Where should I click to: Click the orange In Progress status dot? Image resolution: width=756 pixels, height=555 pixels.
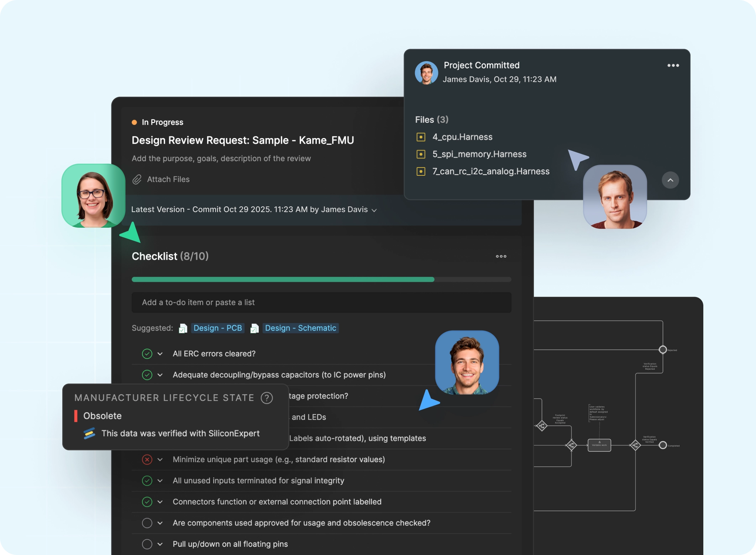click(x=135, y=122)
